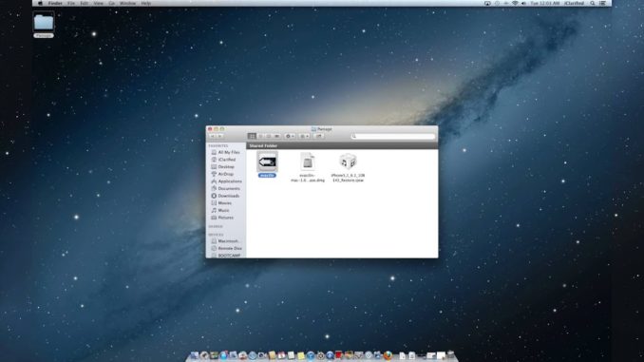Open Applications from the sidebar
The image size is (644, 362).
pyautogui.click(x=225, y=181)
